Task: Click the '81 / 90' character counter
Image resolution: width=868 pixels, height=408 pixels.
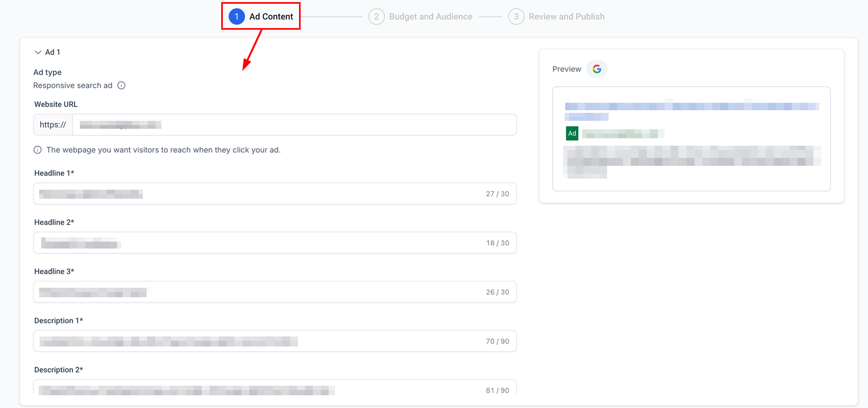Action: 498,391
